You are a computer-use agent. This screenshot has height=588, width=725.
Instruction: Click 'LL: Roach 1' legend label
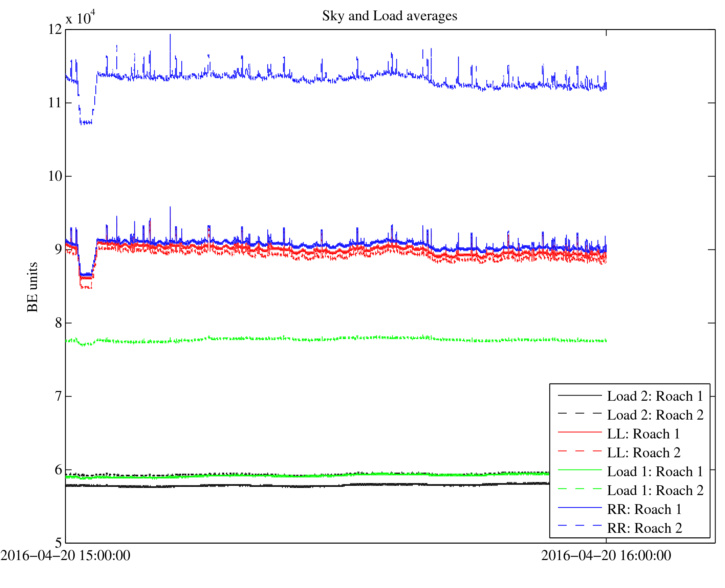(643, 434)
